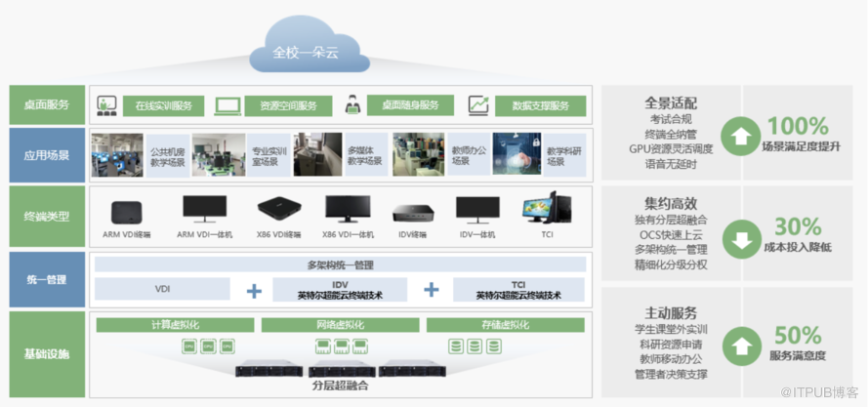Click the 考试合规 line

671,119
